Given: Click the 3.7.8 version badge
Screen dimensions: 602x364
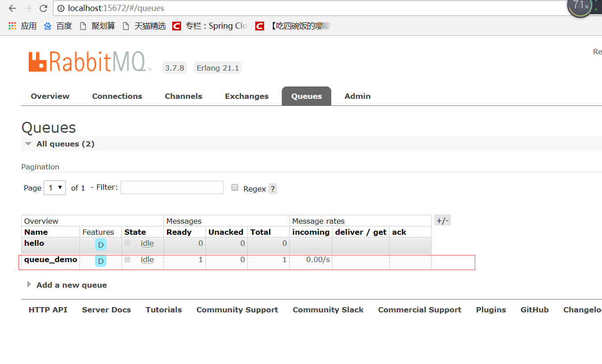Looking at the screenshot, I should pos(174,68).
